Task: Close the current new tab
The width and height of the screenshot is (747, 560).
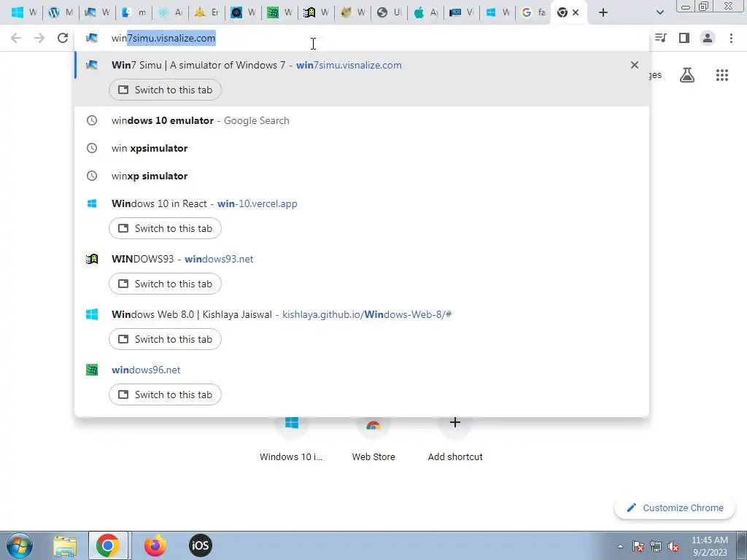Action: click(576, 13)
